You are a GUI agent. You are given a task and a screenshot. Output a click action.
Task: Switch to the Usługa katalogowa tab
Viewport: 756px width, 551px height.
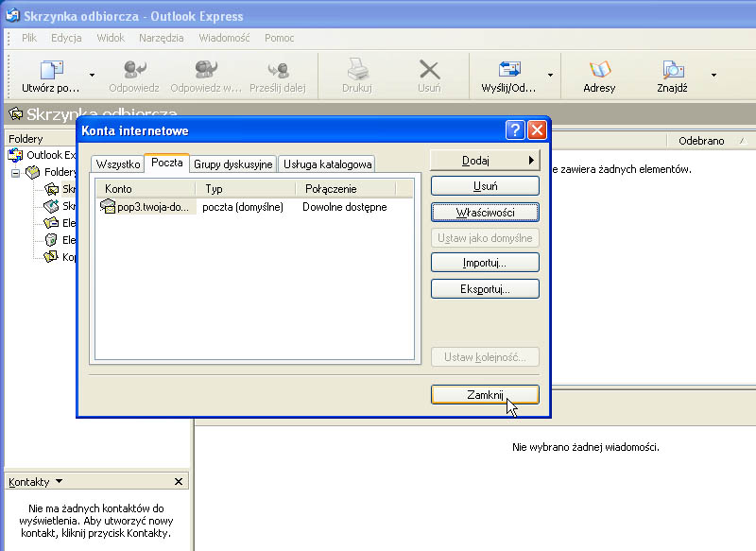tap(327, 164)
